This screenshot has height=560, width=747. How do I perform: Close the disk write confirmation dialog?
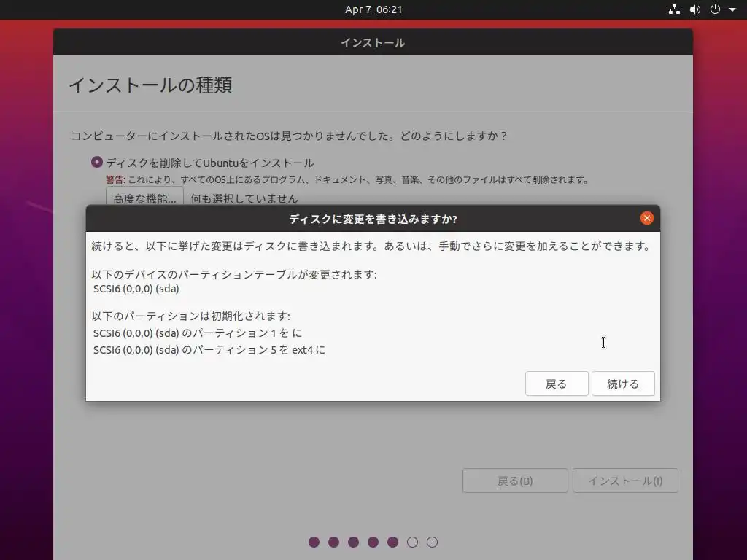click(646, 218)
